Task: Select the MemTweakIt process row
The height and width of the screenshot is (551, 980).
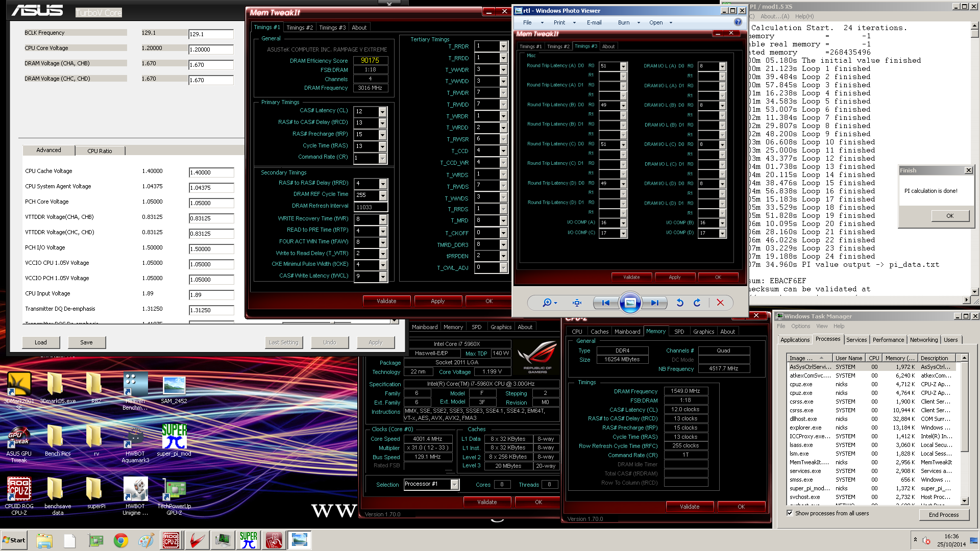Action: click(874, 462)
